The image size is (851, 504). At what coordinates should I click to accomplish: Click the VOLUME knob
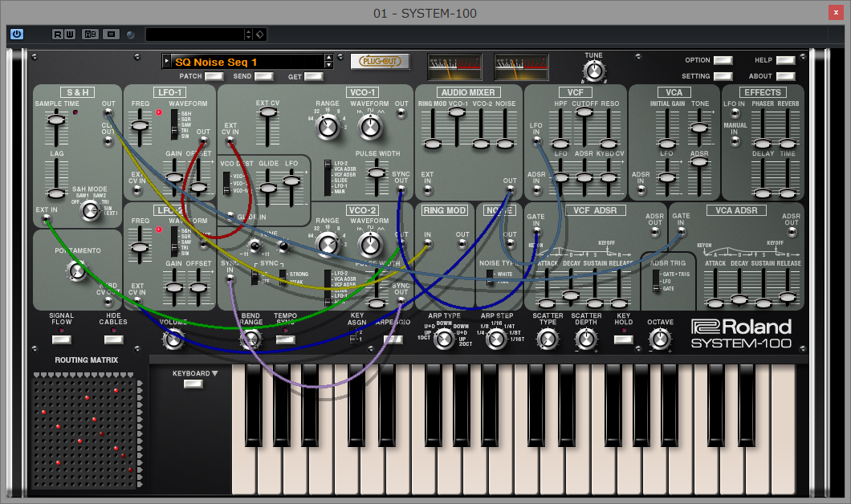pyautogui.click(x=173, y=339)
